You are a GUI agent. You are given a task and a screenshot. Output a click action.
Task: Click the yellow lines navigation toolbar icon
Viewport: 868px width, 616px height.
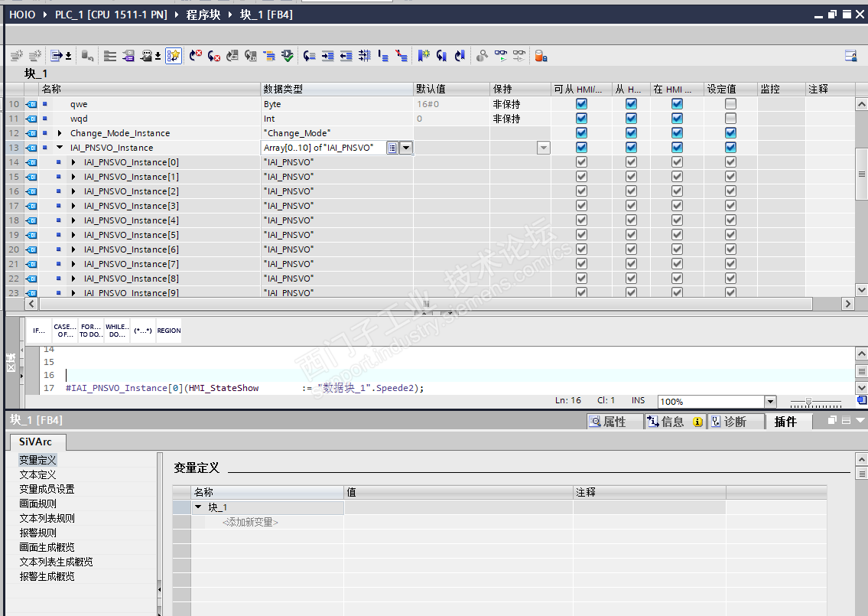click(268, 55)
